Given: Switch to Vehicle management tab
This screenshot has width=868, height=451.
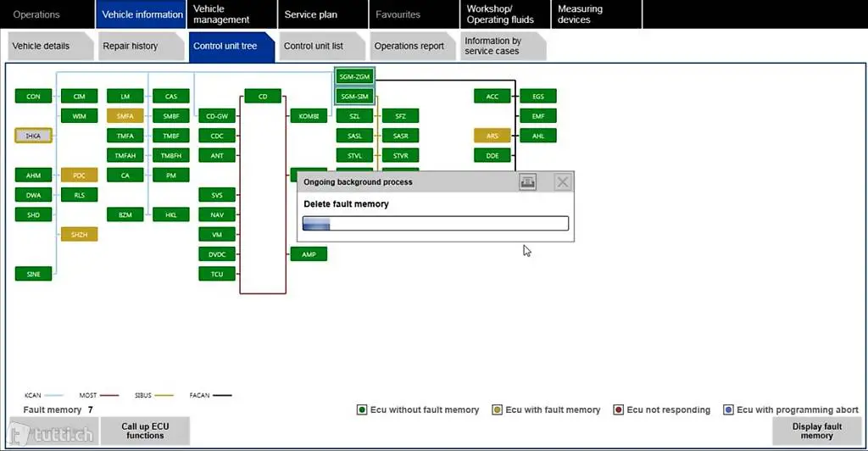Looking at the screenshot, I should tap(221, 14).
